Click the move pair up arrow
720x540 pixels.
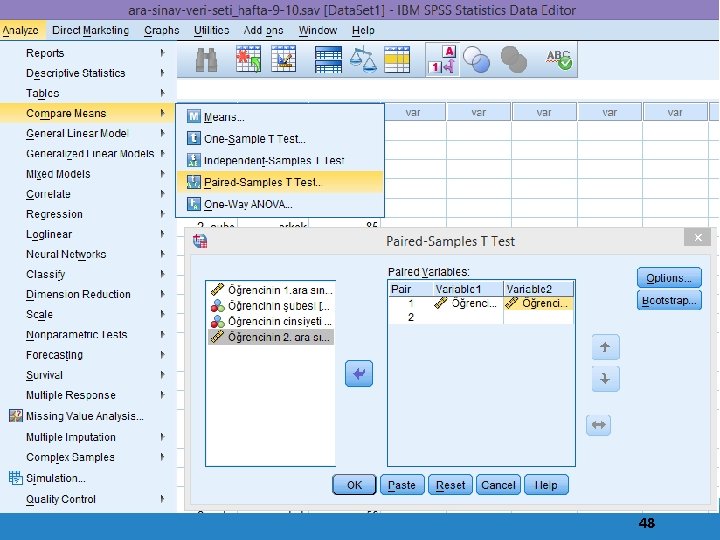point(605,347)
